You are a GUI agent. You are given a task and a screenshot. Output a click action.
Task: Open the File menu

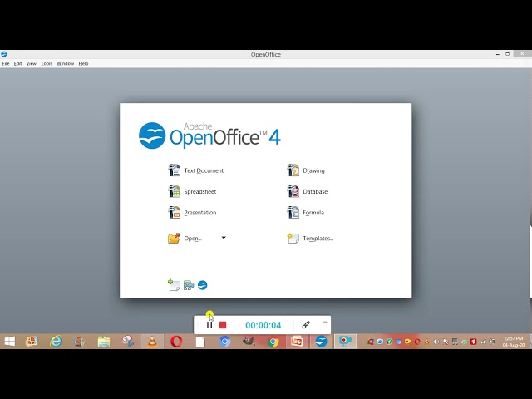tap(6, 63)
